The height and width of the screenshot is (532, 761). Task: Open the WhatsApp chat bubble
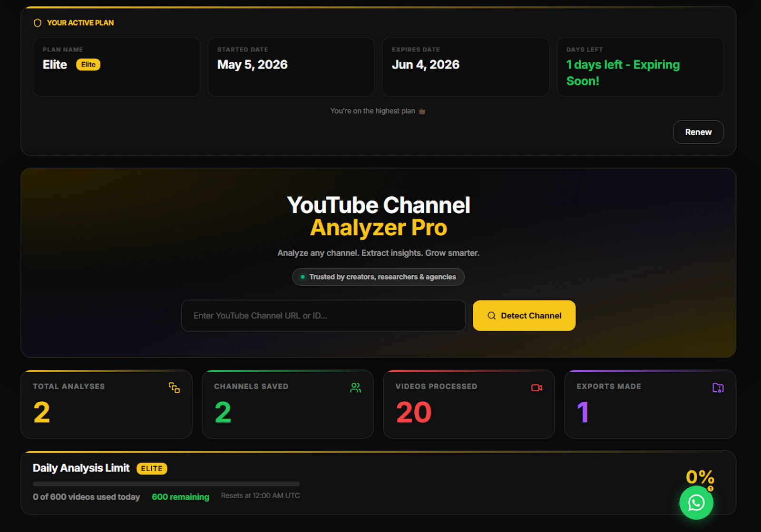pyautogui.click(x=696, y=503)
